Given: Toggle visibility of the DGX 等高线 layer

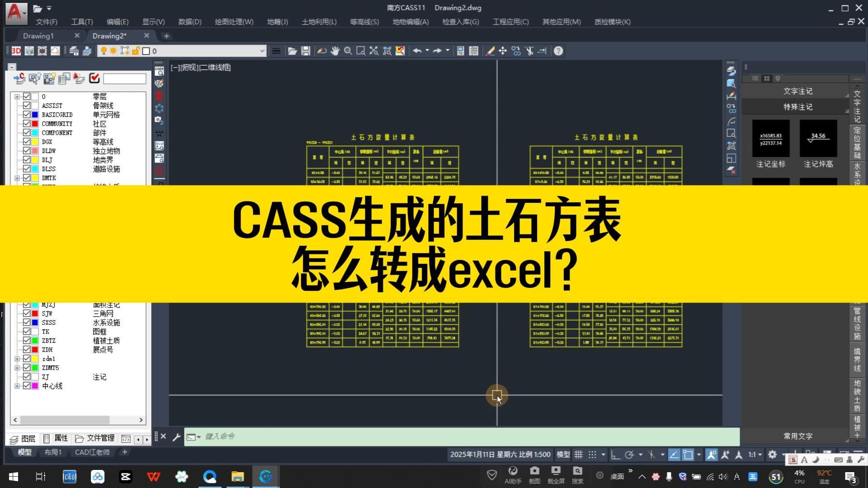Looking at the screenshot, I should pyautogui.click(x=27, y=141).
